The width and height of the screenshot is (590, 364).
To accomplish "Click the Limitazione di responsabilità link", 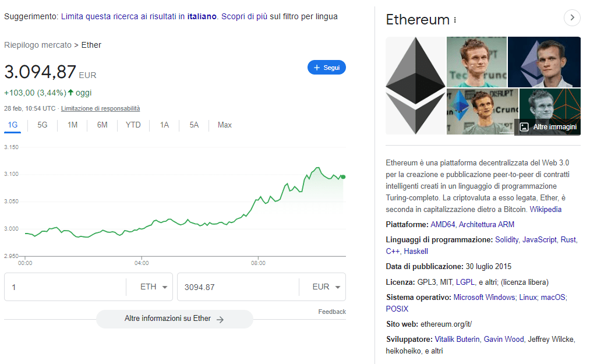I will pos(100,108).
